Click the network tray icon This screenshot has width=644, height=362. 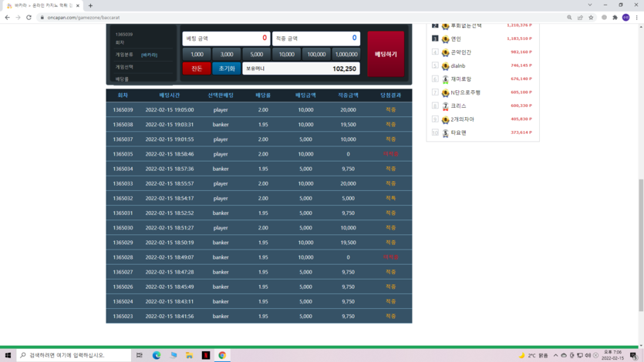coord(580,355)
